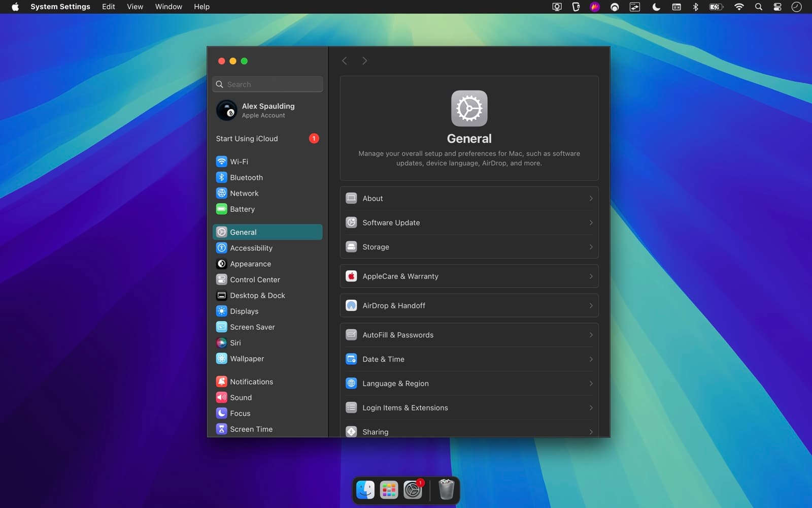Open the Sharing row

[x=469, y=431]
